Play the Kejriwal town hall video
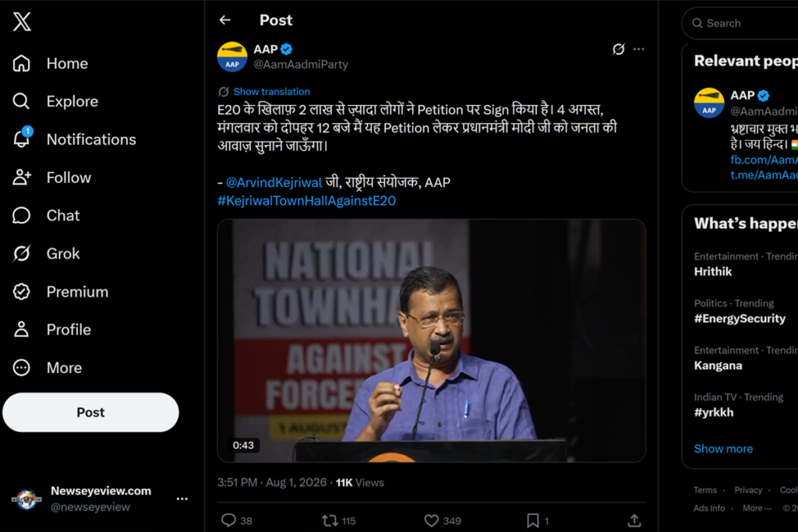The width and height of the screenshot is (798, 532). (x=432, y=340)
